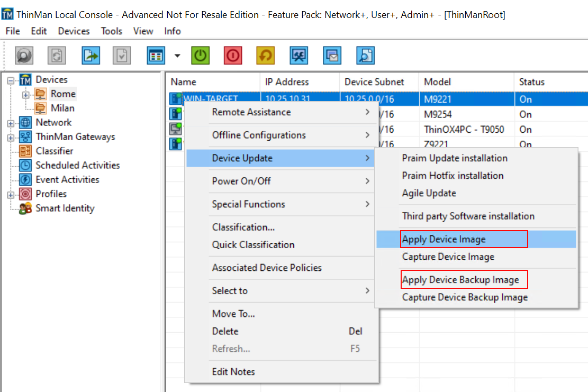Expand the Profiles tree node
588x392 pixels.
click(x=11, y=195)
